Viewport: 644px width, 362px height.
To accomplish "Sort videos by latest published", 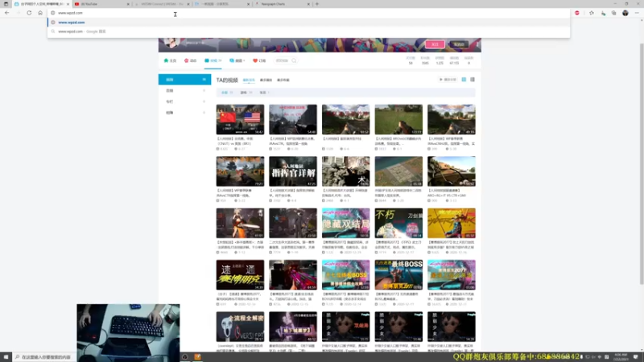I will pyautogui.click(x=249, y=80).
